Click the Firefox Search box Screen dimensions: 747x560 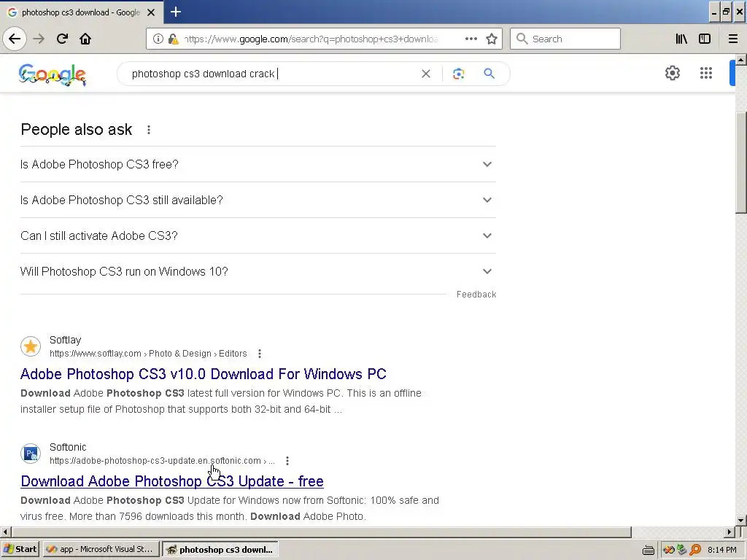coord(565,39)
